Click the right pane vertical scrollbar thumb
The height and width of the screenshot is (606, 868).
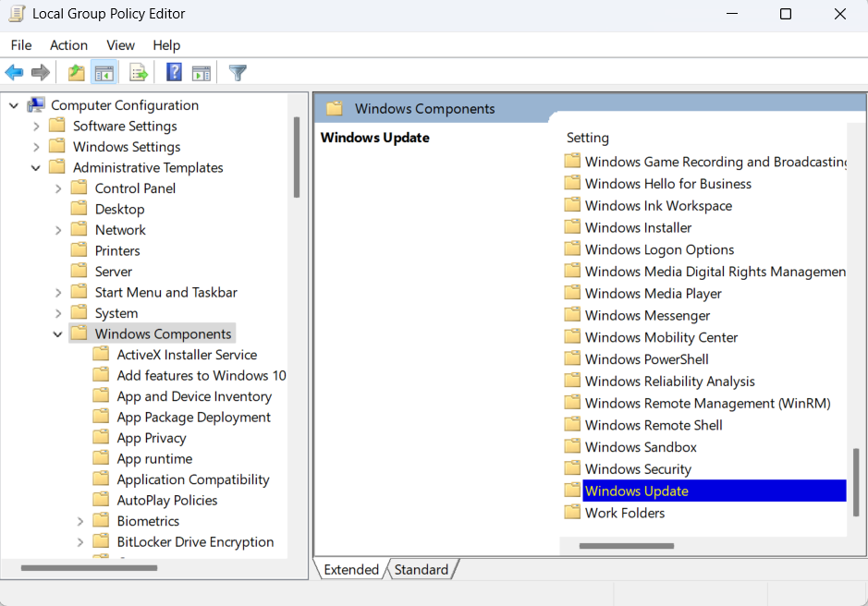coord(856,481)
